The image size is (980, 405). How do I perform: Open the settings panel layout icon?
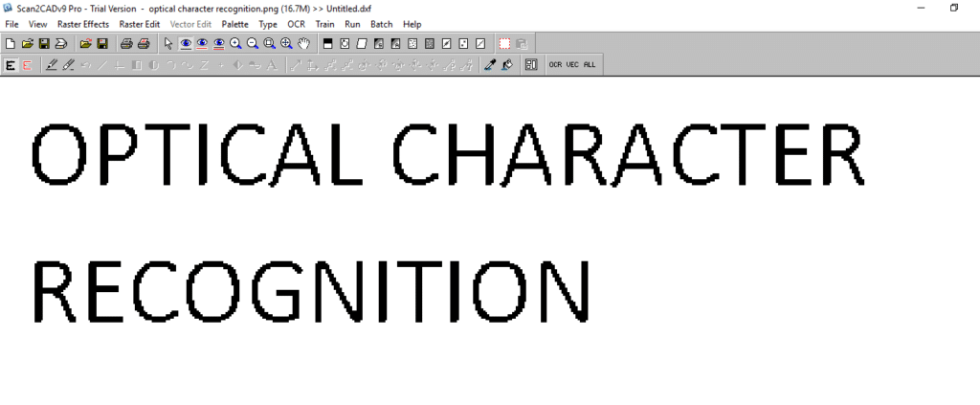531,64
